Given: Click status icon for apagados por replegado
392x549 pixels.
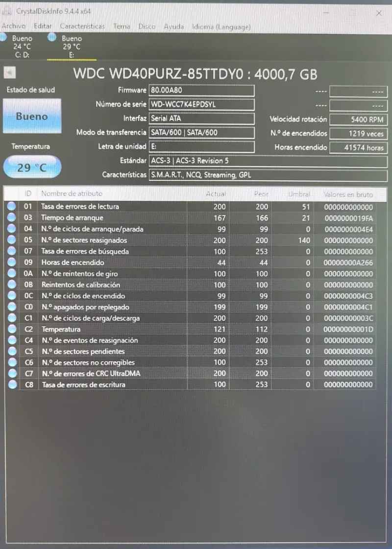Looking at the screenshot, I should point(12,307).
